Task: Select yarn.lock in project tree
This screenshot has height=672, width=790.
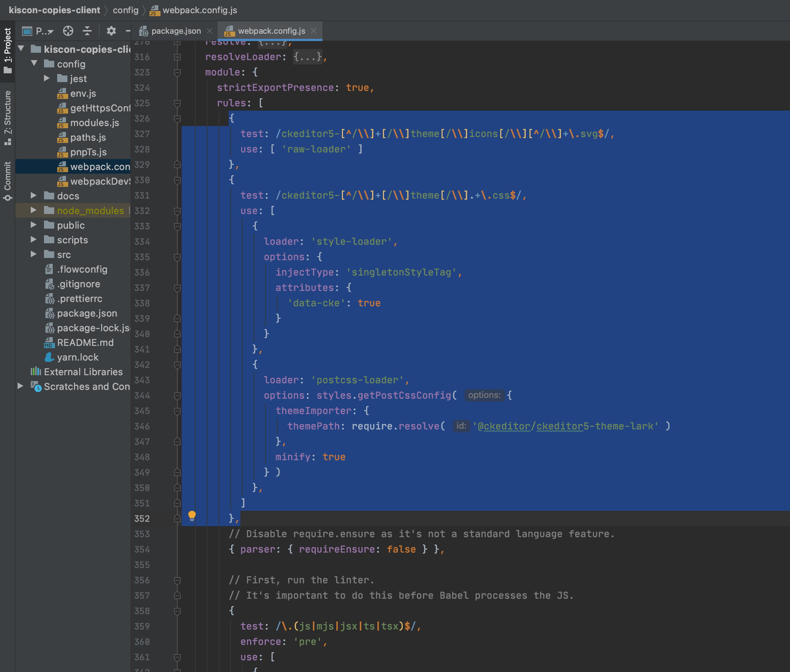Action: 77,357
